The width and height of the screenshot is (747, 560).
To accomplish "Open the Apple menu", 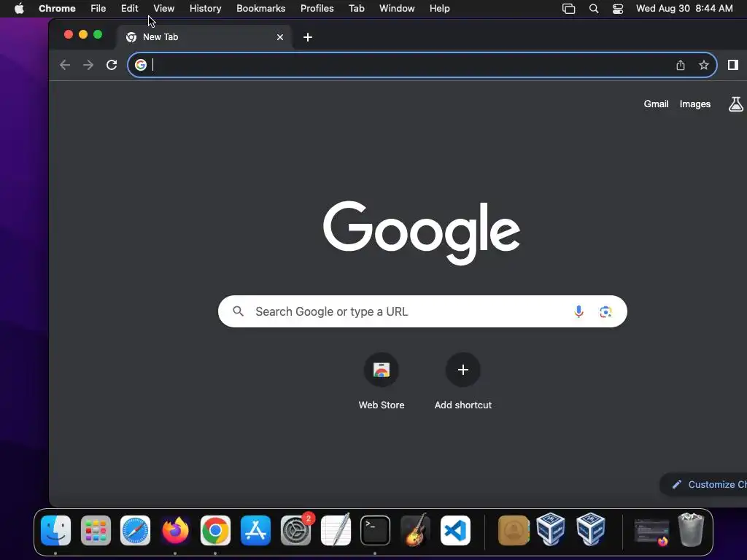I will [x=19, y=9].
